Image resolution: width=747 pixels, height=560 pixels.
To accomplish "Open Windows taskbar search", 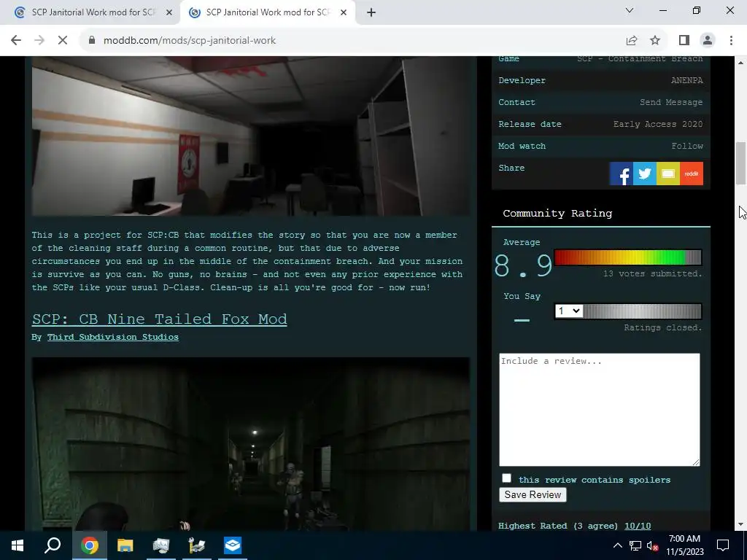I will point(53,545).
